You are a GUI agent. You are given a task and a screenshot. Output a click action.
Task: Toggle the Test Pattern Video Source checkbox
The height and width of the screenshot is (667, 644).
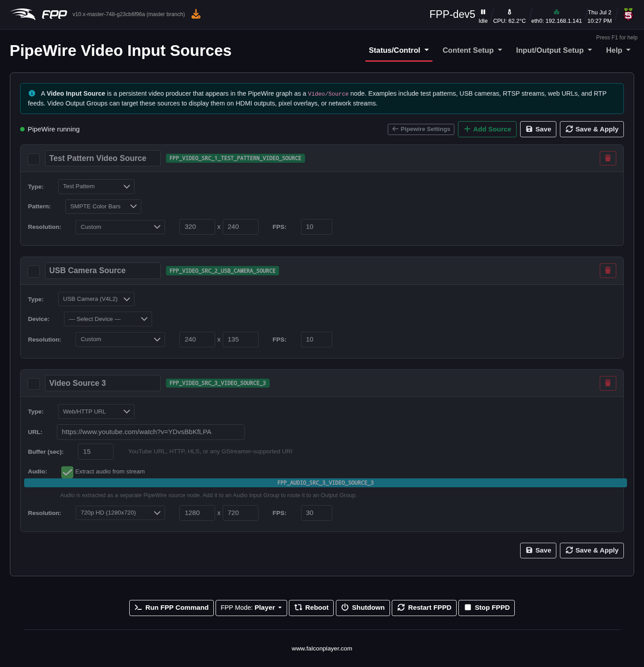[x=34, y=159]
